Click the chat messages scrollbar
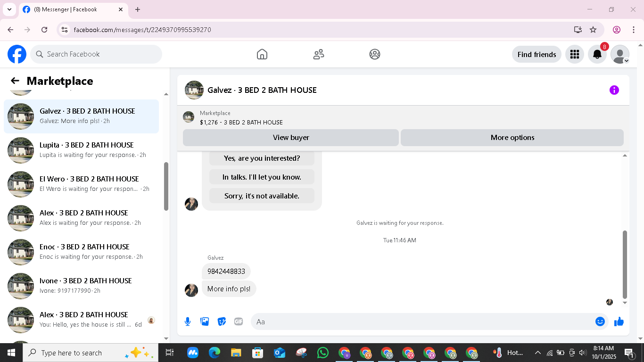This screenshot has height=362, width=644. pyautogui.click(x=625, y=264)
